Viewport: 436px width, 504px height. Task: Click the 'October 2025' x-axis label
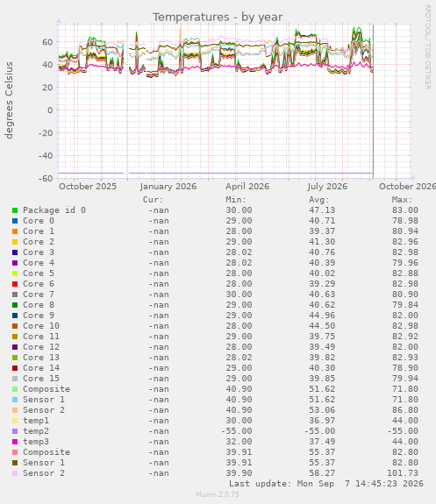click(88, 187)
